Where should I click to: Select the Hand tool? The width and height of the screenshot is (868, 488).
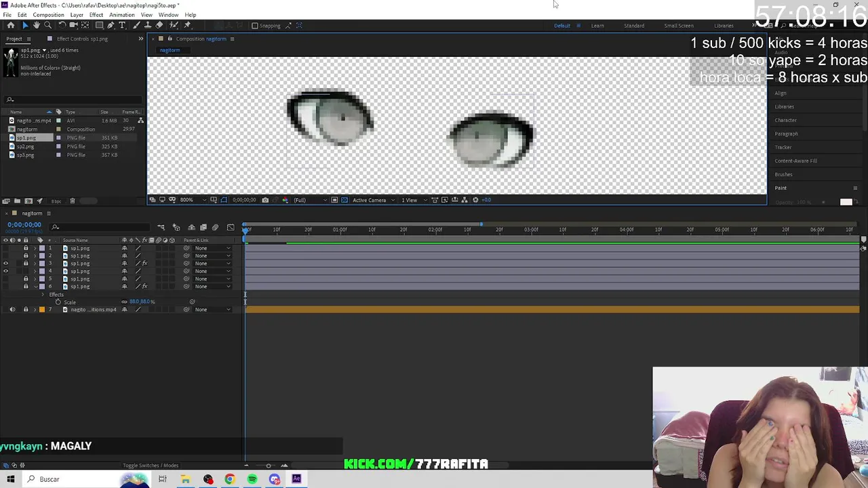[x=37, y=25]
